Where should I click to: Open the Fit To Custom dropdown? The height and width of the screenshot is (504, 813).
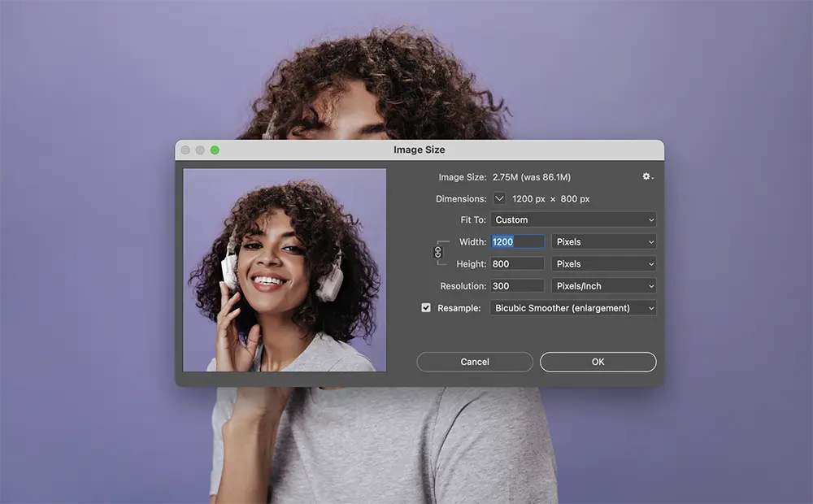point(573,219)
